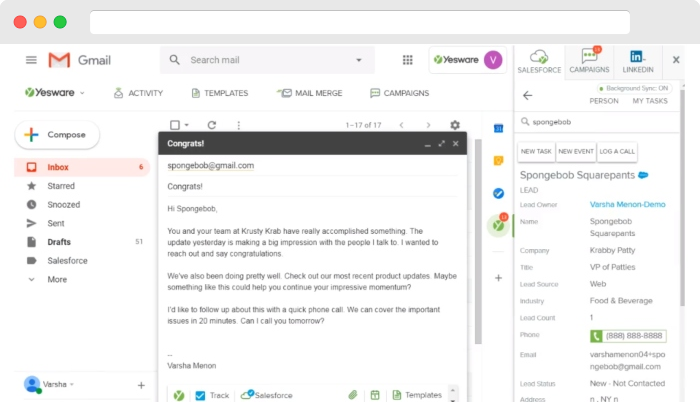Screen dimensions: 700x402
Task: Click the spongebob@gmail.com recipient field
Action: tap(312, 166)
